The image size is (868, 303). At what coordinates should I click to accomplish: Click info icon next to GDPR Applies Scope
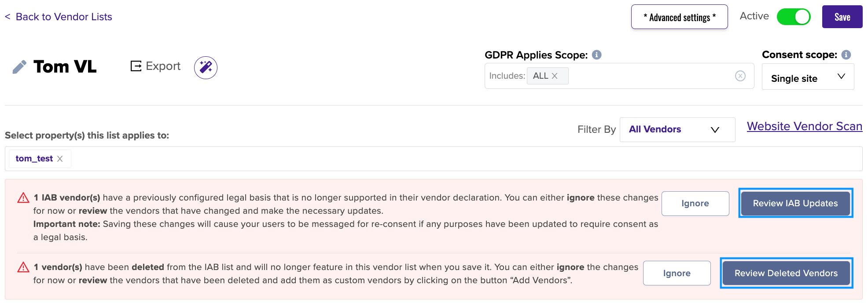tap(596, 55)
